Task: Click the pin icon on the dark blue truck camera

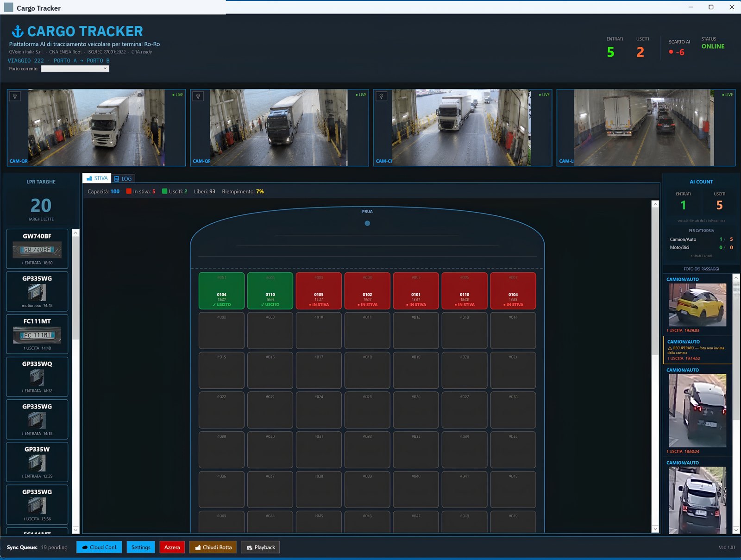Action: pos(198,96)
